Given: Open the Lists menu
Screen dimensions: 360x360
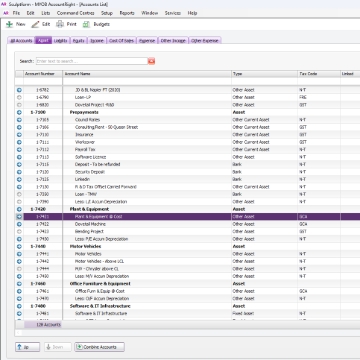Looking at the screenshot, I should tap(46, 13).
